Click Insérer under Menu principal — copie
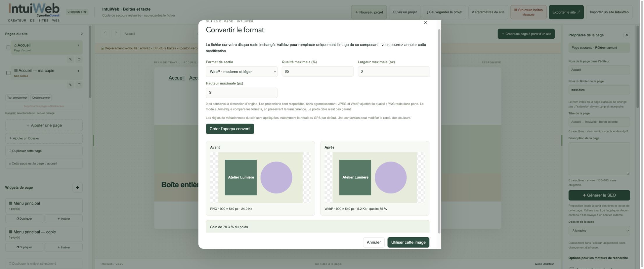Image resolution: width=644 pixels, height=269 pixels. (63, 247)
